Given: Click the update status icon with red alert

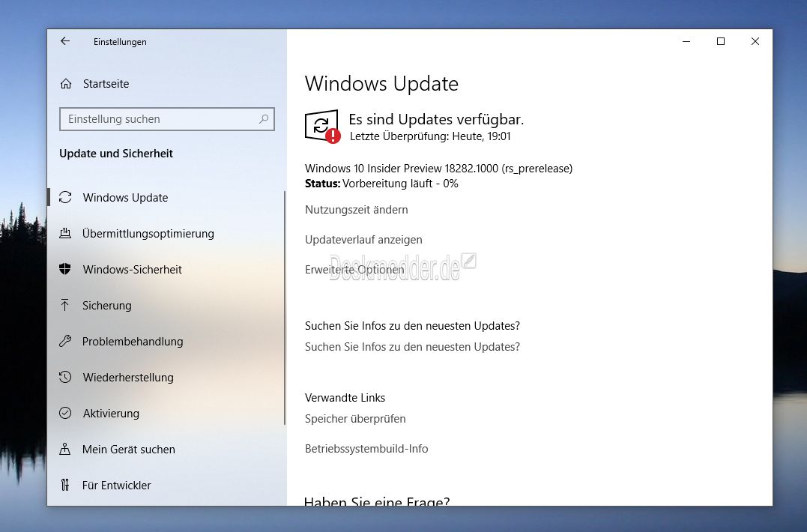Looking at the screenshot, I should pos(322,127).
